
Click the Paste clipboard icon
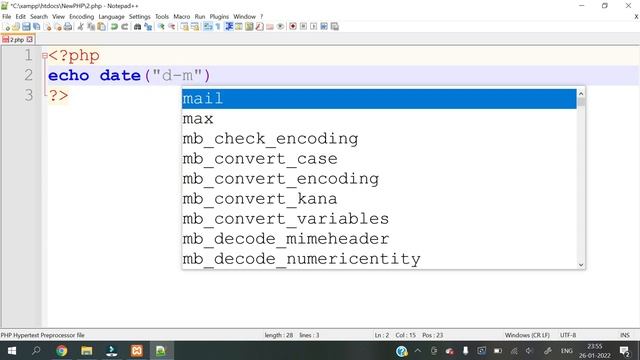point(101,27)
